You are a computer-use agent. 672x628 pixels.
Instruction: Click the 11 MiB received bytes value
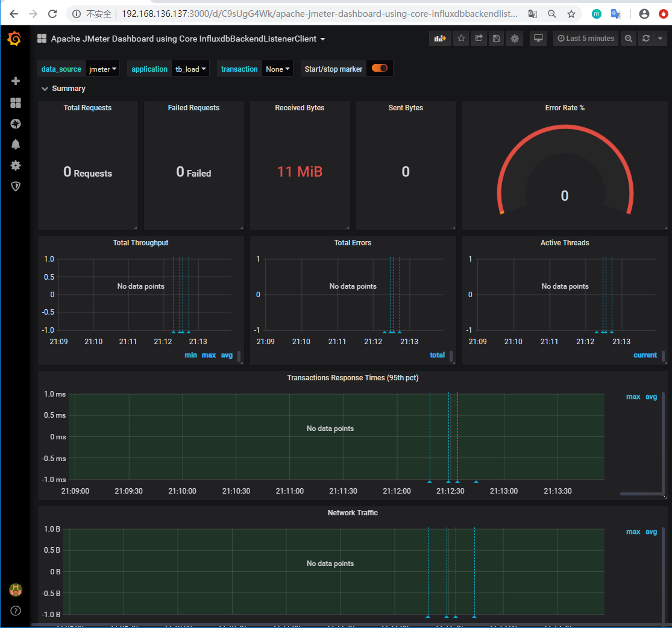[x=300, y=172]
